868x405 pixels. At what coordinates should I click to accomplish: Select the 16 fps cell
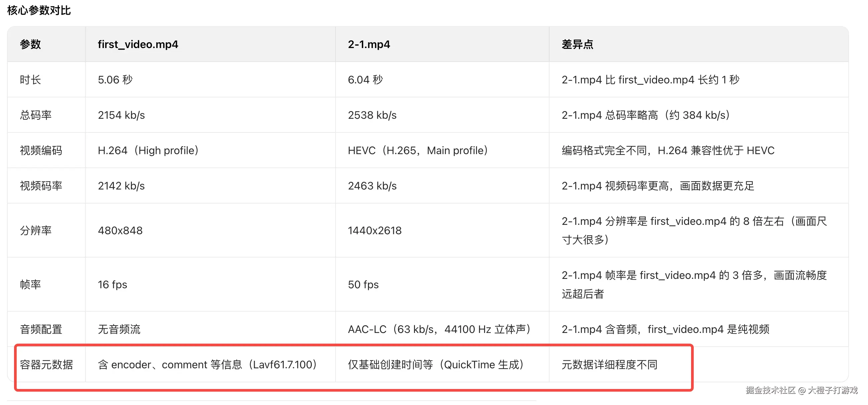(112, 285)
